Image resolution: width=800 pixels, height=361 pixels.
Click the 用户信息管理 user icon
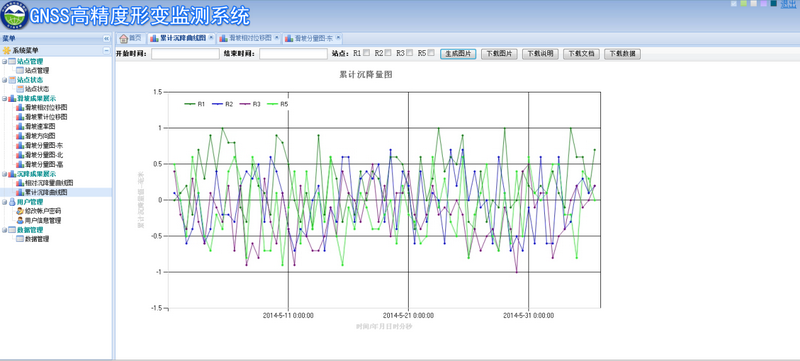(20, 220)
